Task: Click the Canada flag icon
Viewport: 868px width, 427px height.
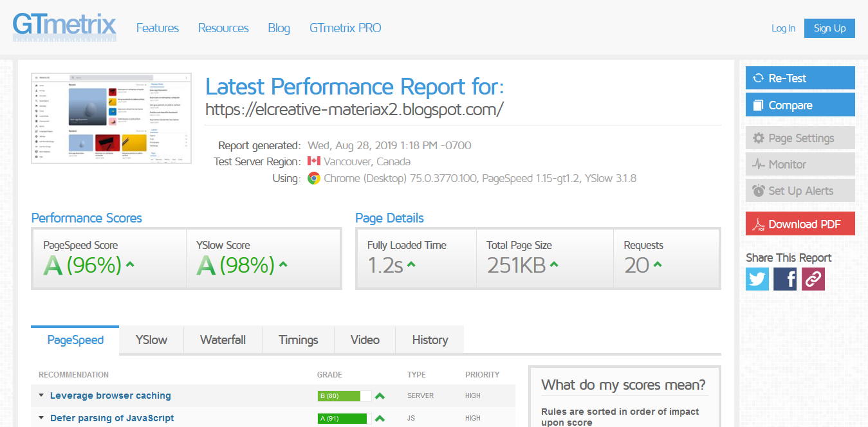Action: (x=314, y=161)
